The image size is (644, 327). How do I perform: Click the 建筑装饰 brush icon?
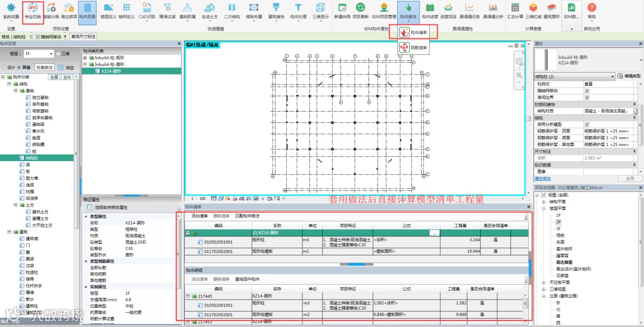[276, 11]
